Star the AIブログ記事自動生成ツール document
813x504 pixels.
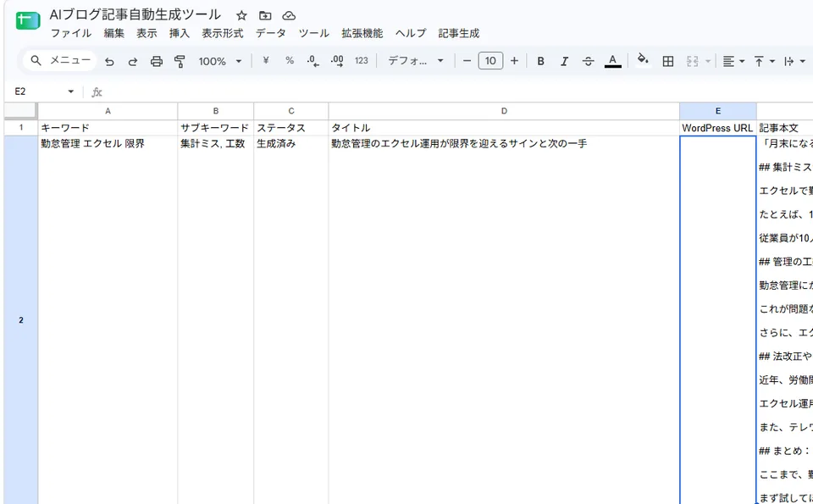pos(241,15)
